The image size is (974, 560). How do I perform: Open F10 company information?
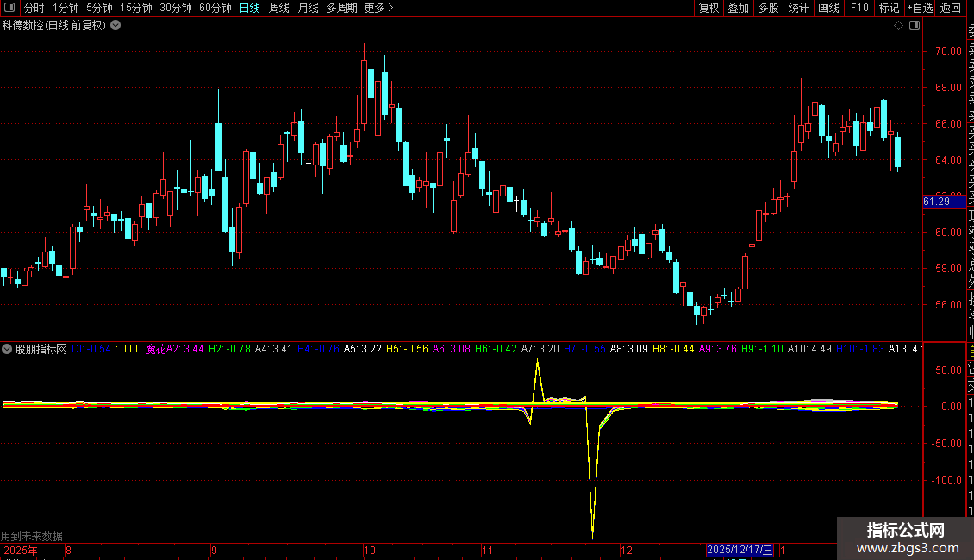[x=859, y=8]
